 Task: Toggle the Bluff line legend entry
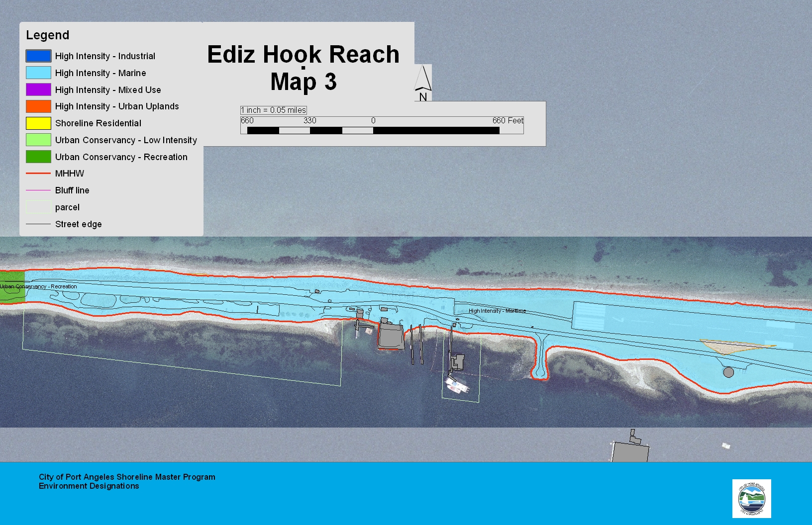pyautogui.click(x=37, y=190)
